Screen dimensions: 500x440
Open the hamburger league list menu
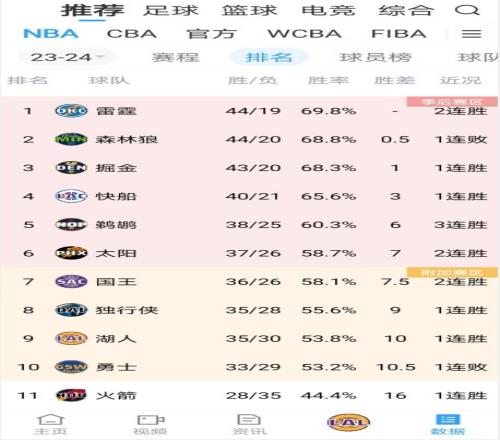point(471,34)
